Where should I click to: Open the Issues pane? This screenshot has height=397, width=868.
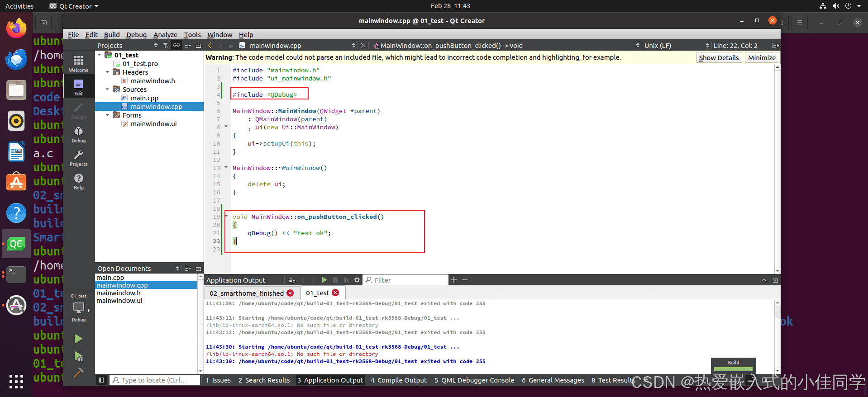(x=218, y=380)
